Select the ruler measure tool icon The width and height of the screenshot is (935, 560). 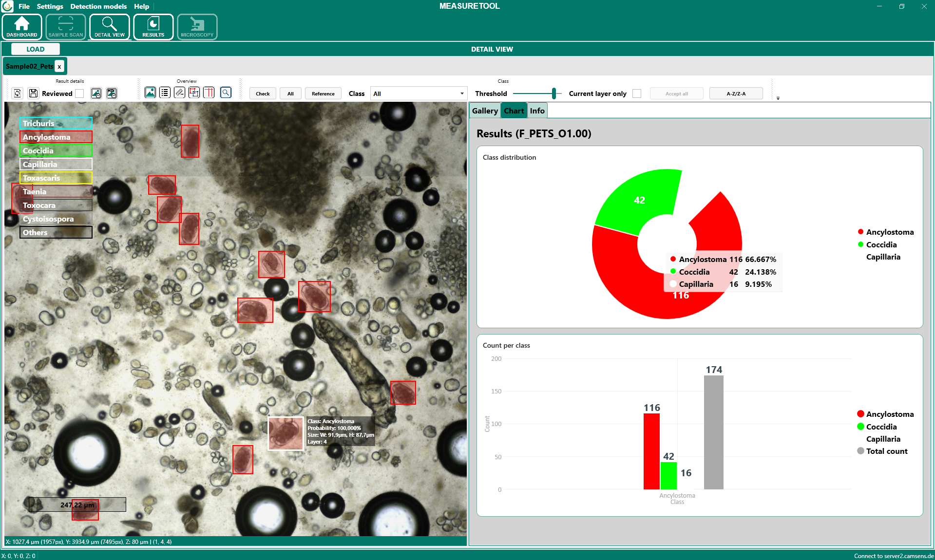tap(179, 93)
